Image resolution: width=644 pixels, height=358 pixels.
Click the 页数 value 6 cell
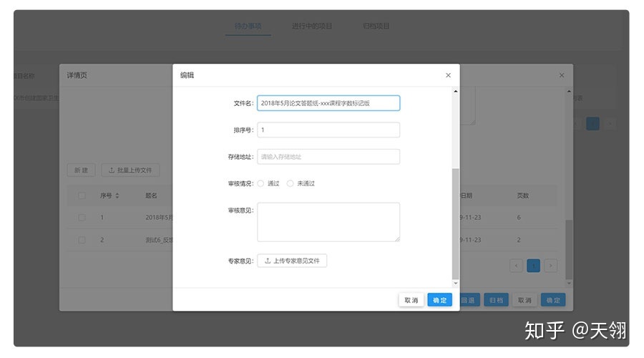tap(519, 218)
